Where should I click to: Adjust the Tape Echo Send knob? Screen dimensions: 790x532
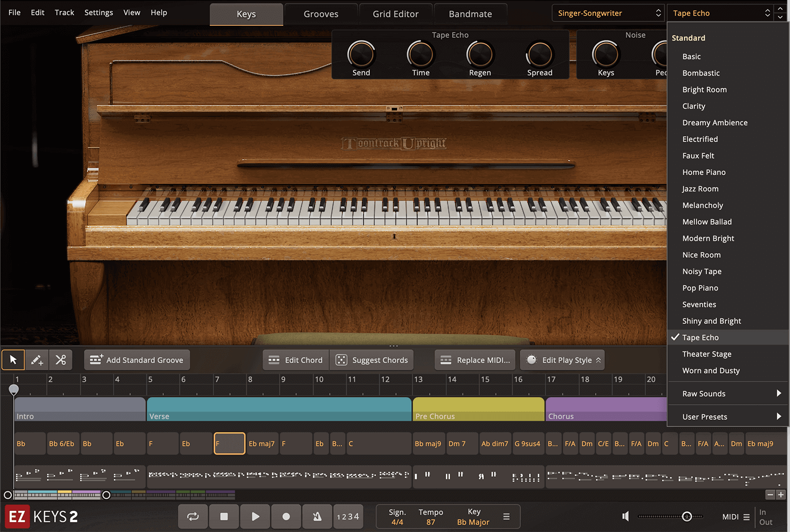(x=361, y=54)
